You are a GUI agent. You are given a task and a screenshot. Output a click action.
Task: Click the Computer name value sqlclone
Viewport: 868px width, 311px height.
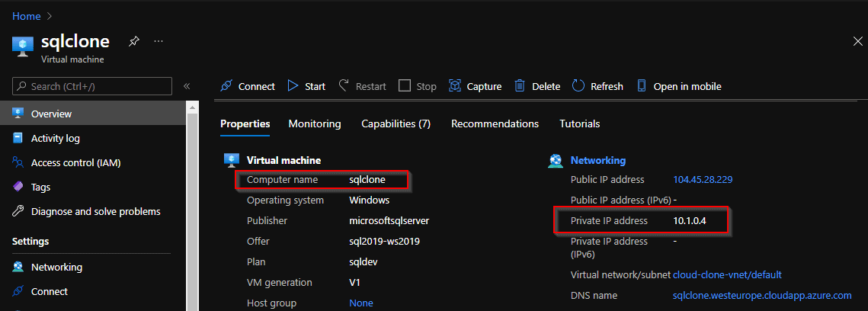point(367,179)
